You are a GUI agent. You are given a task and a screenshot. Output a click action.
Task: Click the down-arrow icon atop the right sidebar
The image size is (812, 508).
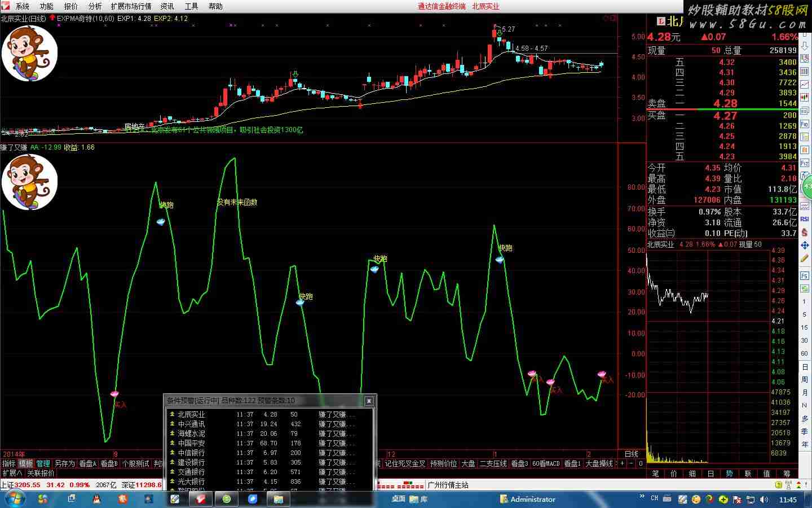point(805,46)
